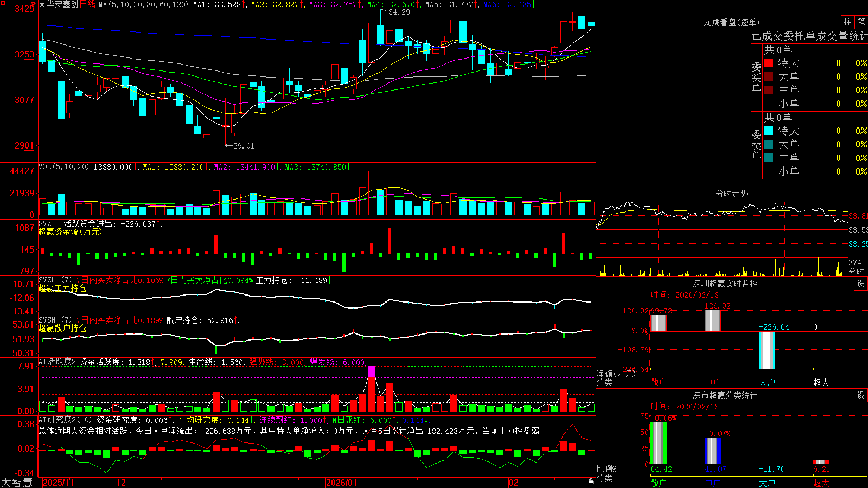This screenshot has width=868, height=488.
Task: Click the teal 大单 sell-order swatch
Action: (x=768, y=144)
